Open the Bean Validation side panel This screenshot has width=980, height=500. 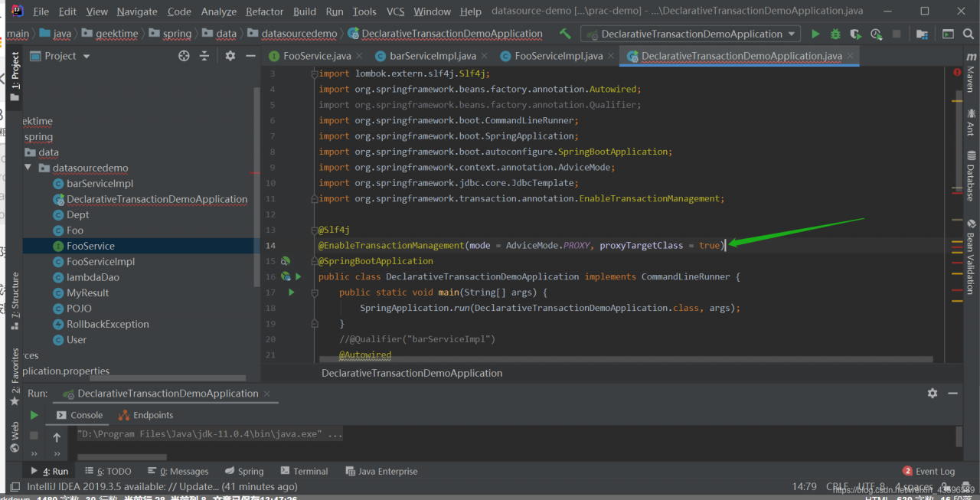click(x=971, y=257)
